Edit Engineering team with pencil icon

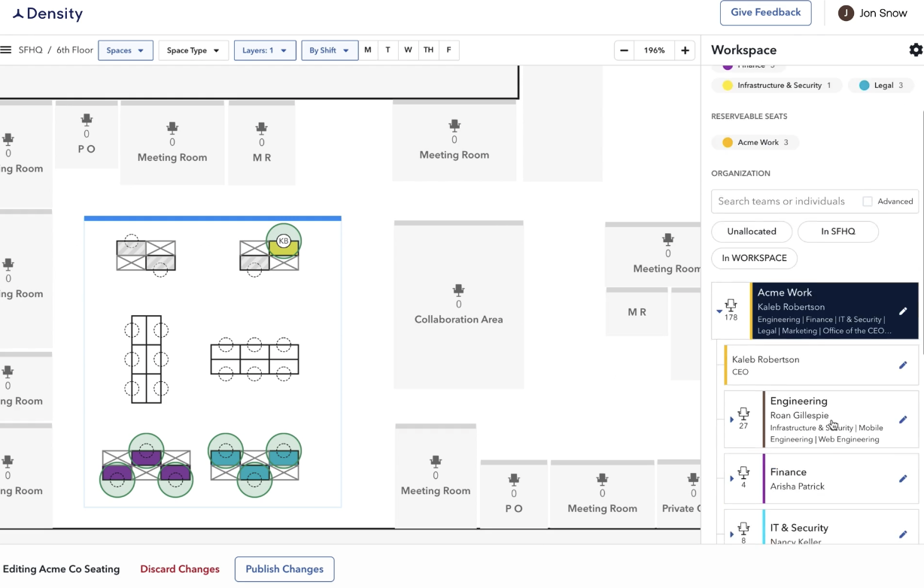903,420
